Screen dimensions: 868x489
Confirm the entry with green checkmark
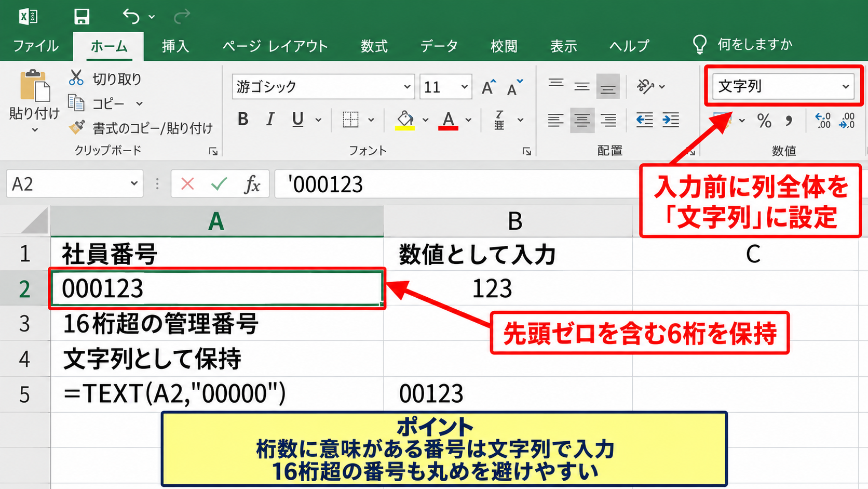click(x=219, y=183)
